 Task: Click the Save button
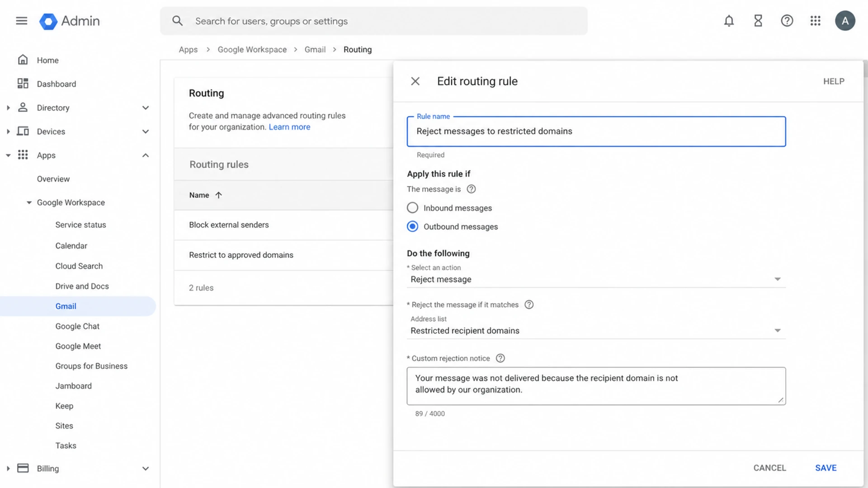point(826,468)
